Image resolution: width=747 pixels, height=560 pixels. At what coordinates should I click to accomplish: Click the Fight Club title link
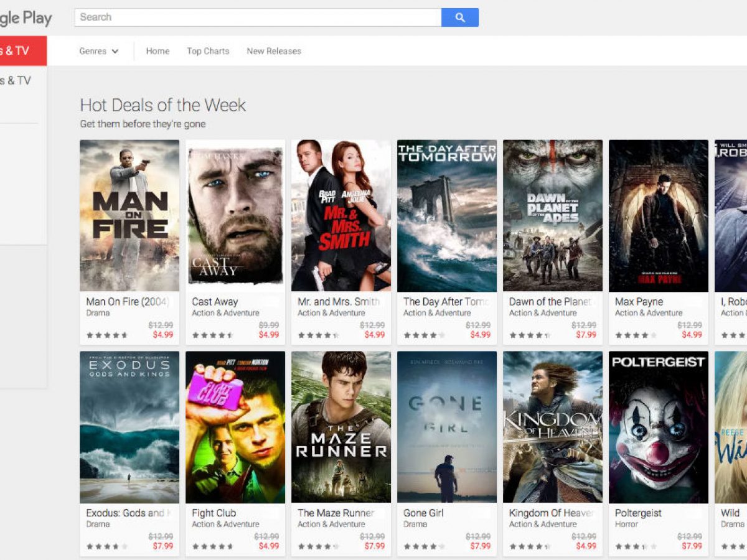point(214,513)
